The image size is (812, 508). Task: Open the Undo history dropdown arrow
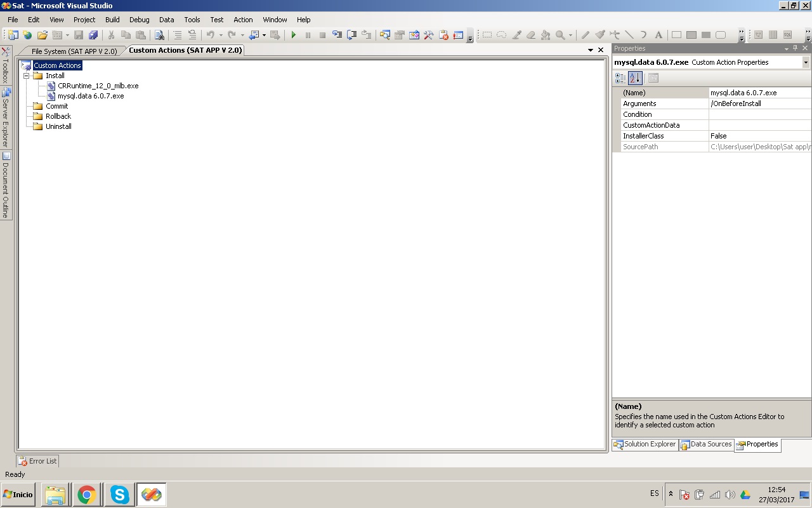click(221, 36)
